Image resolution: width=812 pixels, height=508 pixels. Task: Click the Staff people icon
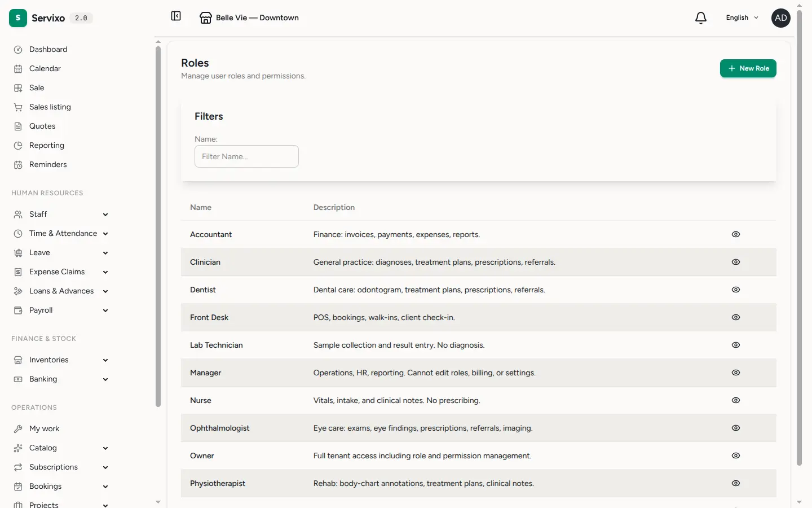point(18,214)
